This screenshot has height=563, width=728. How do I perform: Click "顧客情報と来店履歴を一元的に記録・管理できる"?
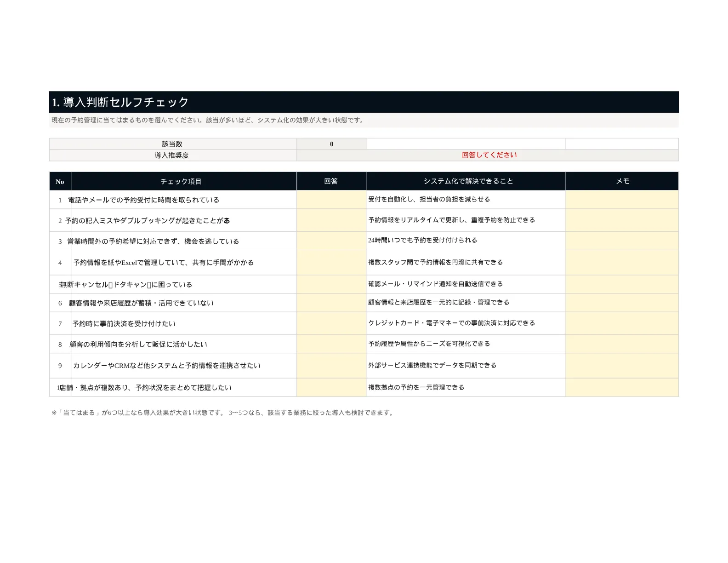pos(438,302)
